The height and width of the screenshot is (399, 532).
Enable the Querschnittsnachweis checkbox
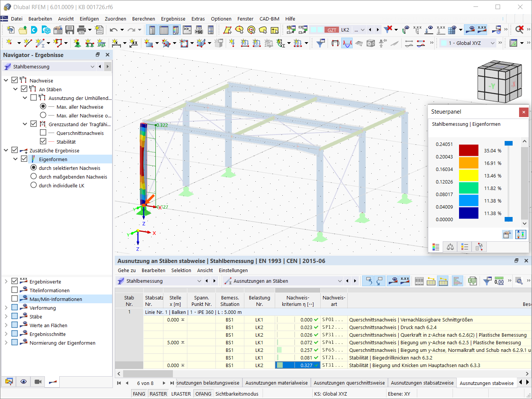click(43, 133)
